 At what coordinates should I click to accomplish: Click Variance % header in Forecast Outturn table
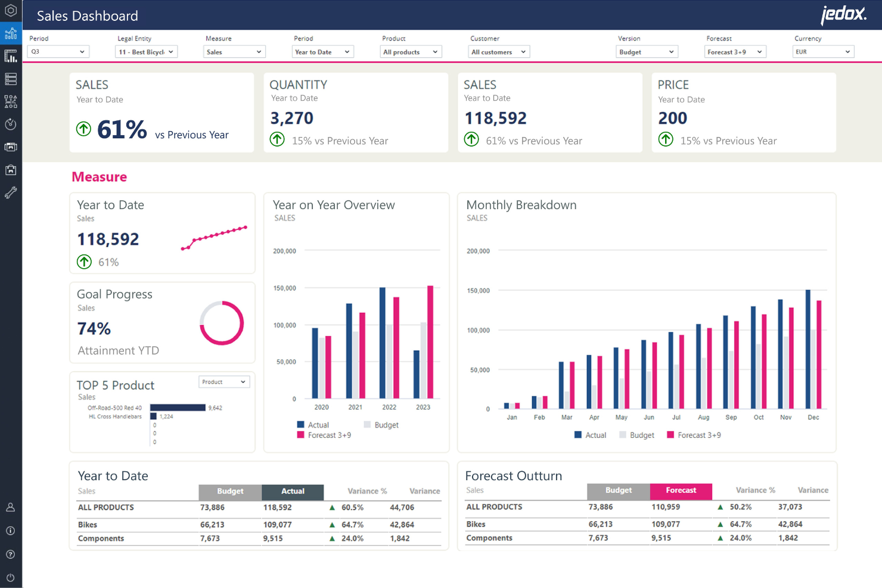click(756, 490)
